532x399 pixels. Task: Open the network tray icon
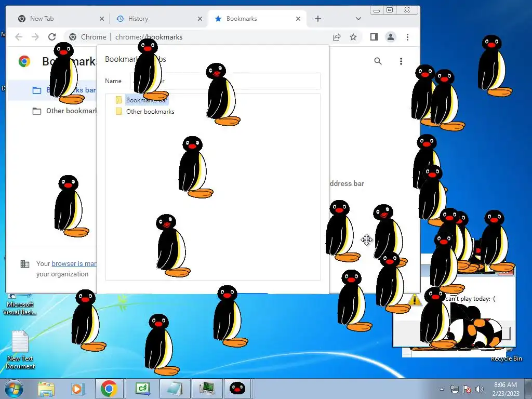tap(454, 390)
